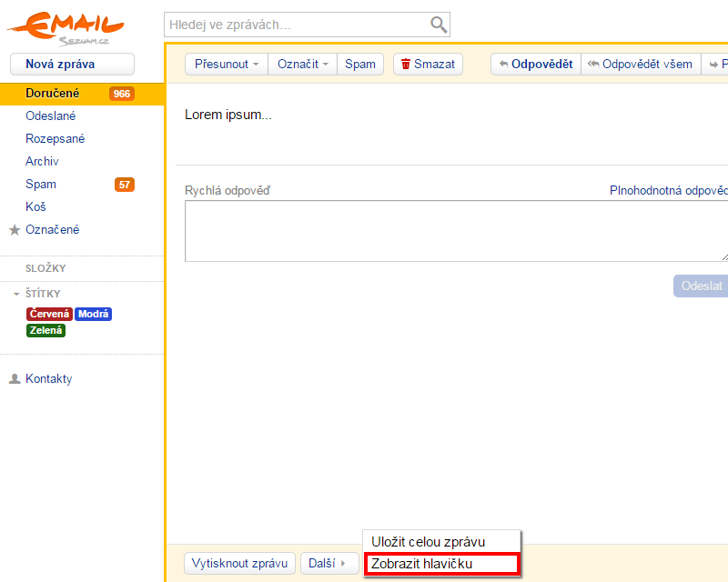This screenshot has height=582, width=728.
Task: Click the magnifier search icon
Action: (x=439, y=25)
